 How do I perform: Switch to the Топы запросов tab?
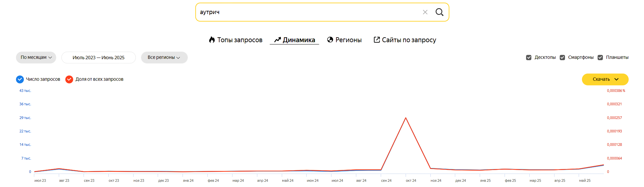pyautogui.click(x=239, y=40)
